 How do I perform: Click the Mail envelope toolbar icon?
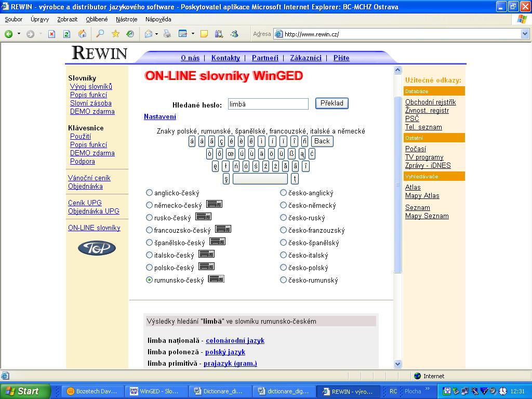(148, 34)
